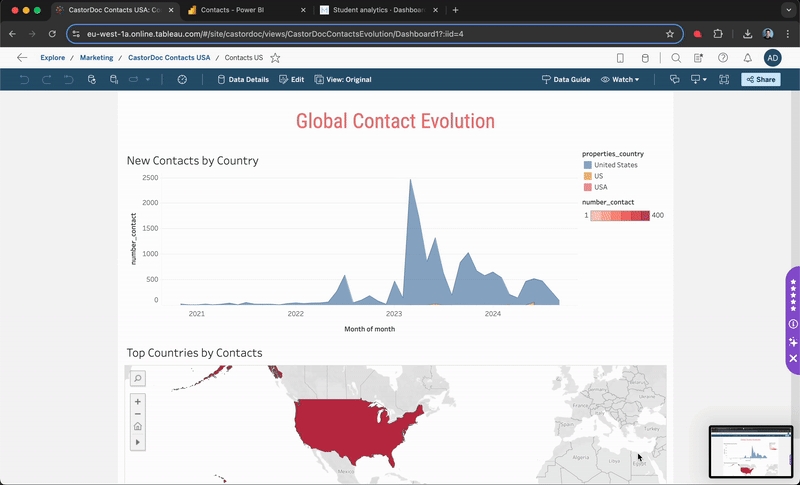Click the Tableau search icon in header

point(676,58)
